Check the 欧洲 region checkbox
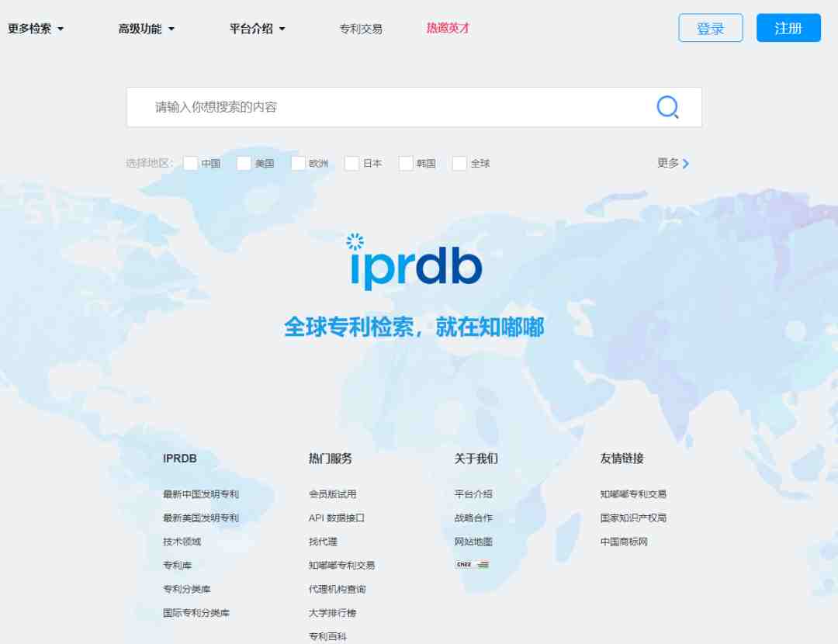Viewport: 838px width, 644px height. tap(298, 163)
